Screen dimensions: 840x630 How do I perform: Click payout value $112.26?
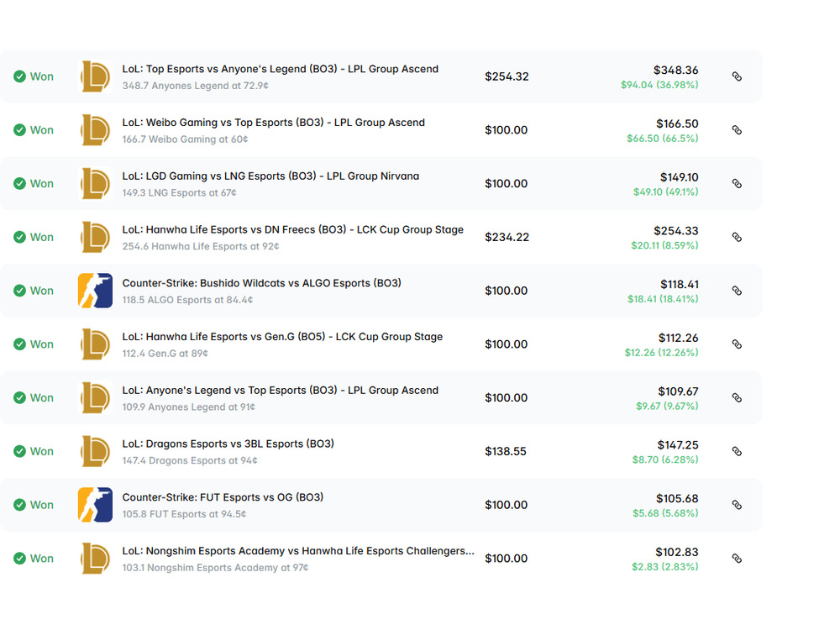(x=678, y=338)
